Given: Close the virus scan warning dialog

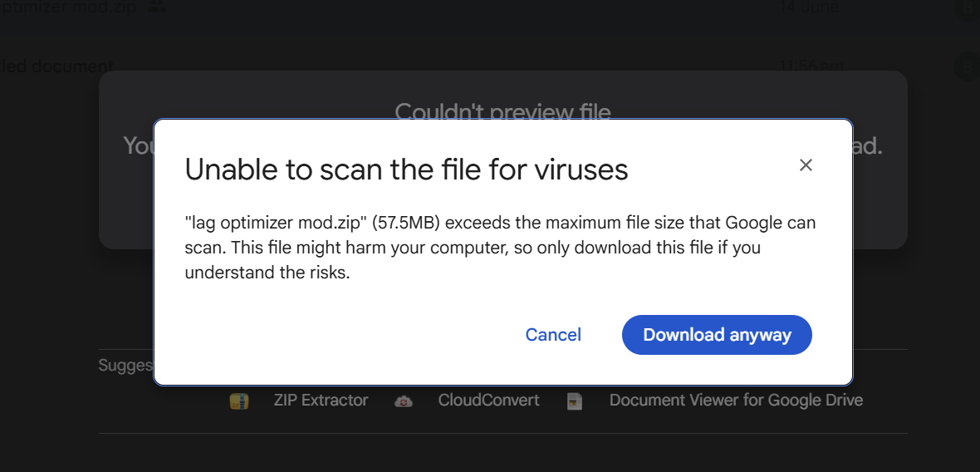Looking at the screenshot, I should pyautogui.click(x=806, y=165).
